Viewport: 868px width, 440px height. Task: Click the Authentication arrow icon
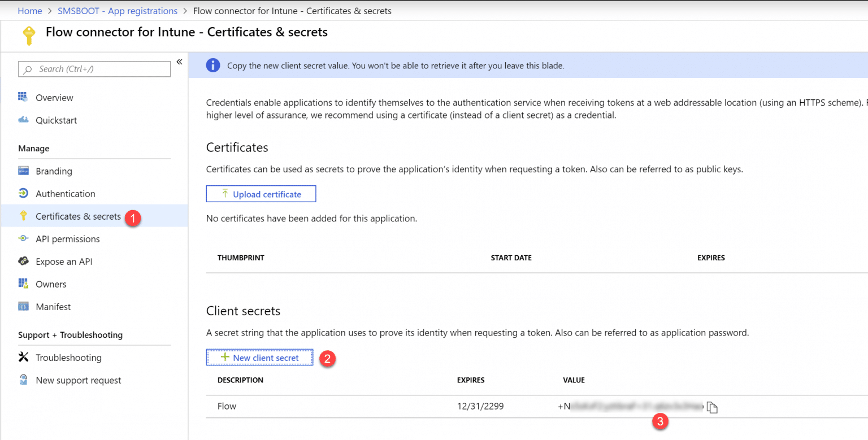click(x=23, y=193)
